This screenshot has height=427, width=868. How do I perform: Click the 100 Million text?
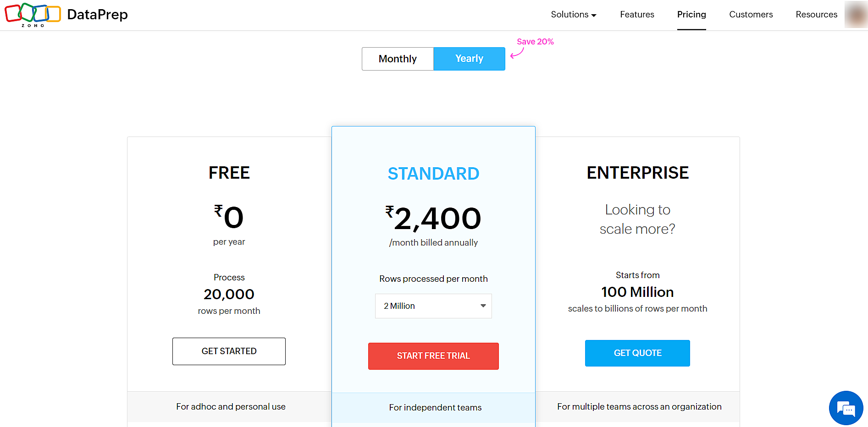(x=637, y=292)
